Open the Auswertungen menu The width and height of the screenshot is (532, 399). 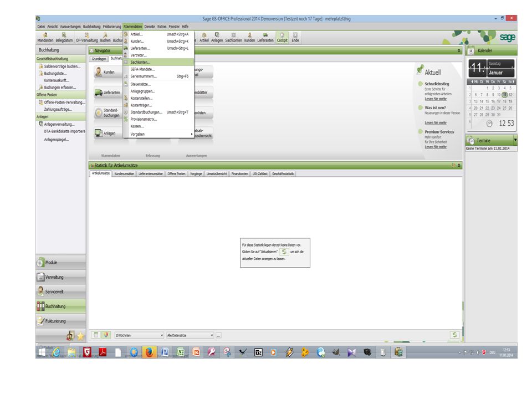point(70,27)
